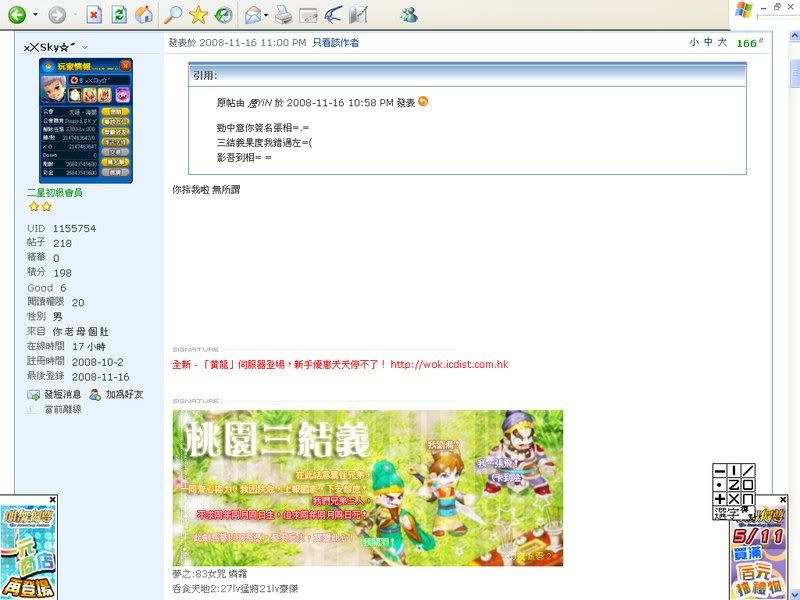Click the blue bird toolbar icon
The width and height of the screenshot is (800, 600).
[x=333, y=15]
